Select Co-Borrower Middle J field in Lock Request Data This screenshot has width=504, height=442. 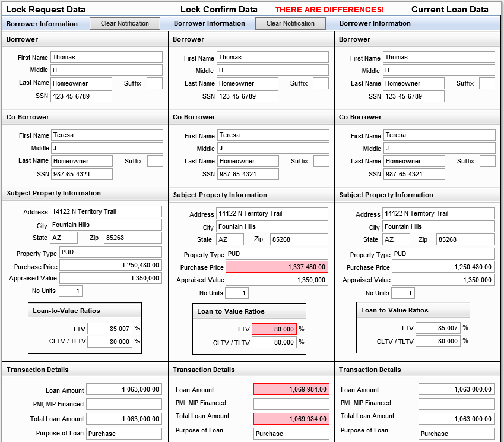click(x=107, y=148)
